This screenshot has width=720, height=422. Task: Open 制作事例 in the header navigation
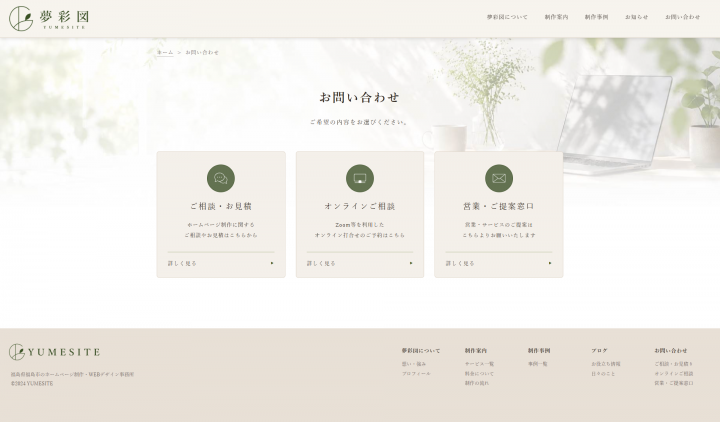(x=596, y=17)
